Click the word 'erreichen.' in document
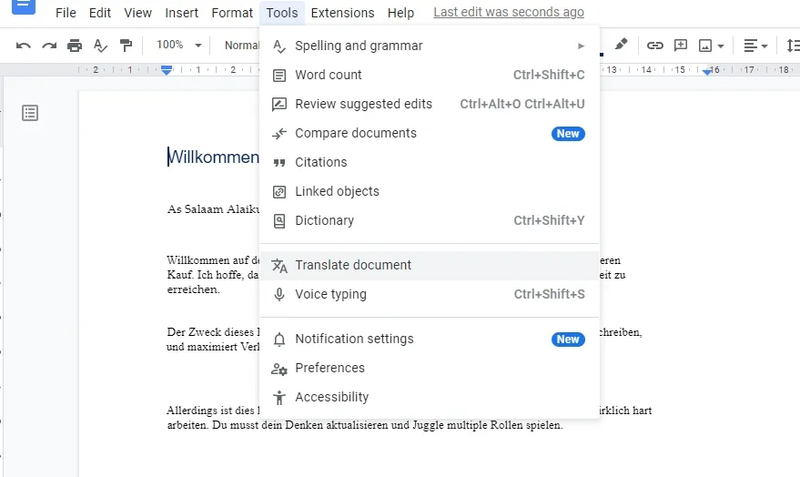The width and height of the screenshot is (800, 477). [x=193, y=289]
